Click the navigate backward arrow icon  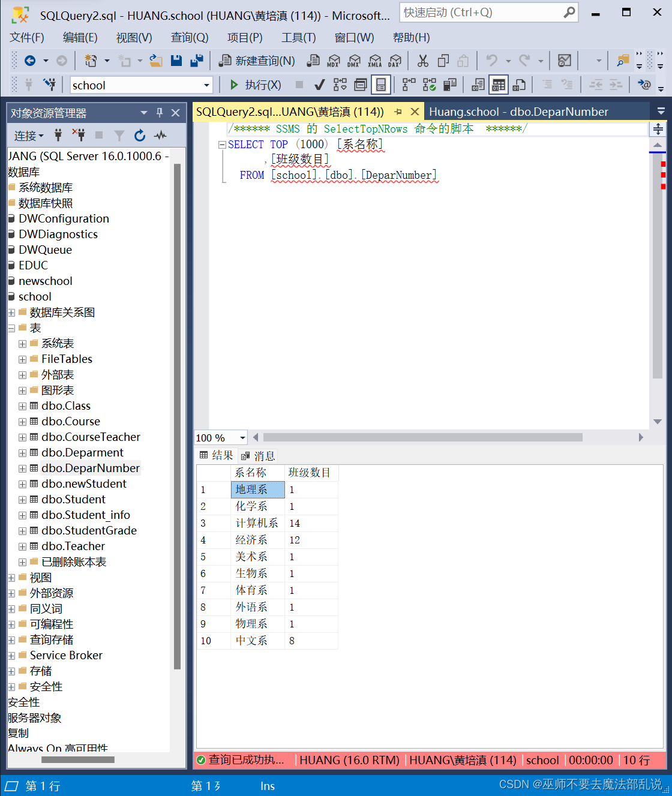pos(29,61)
